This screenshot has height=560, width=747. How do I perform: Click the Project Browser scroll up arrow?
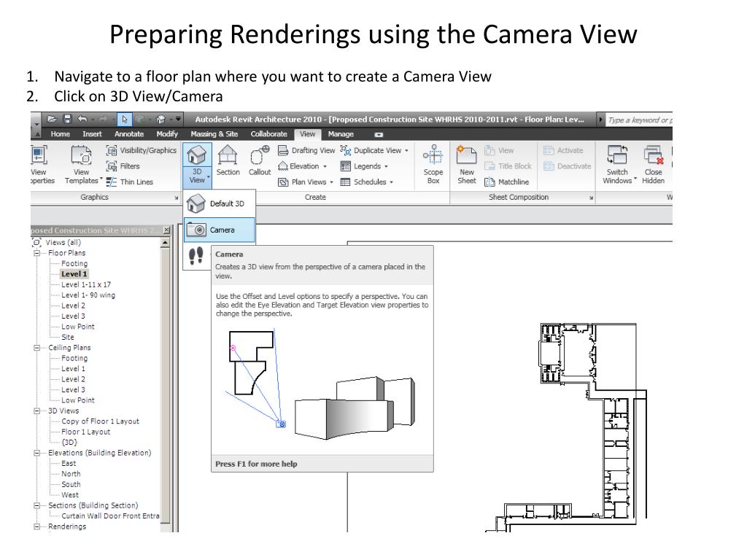click(165, 243)
